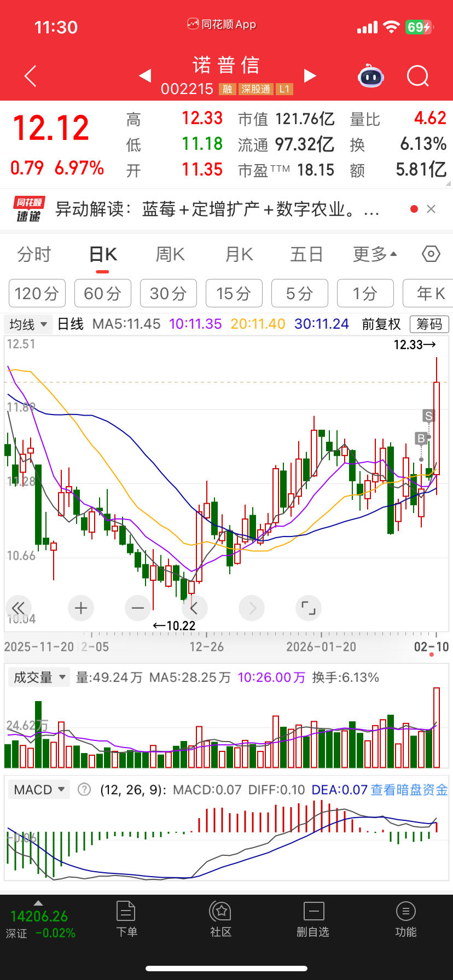Switch to 月K tab
Image resolution: width=453 pixels, height=980 pixels.
pyautogui.click(x=239, y=254)
